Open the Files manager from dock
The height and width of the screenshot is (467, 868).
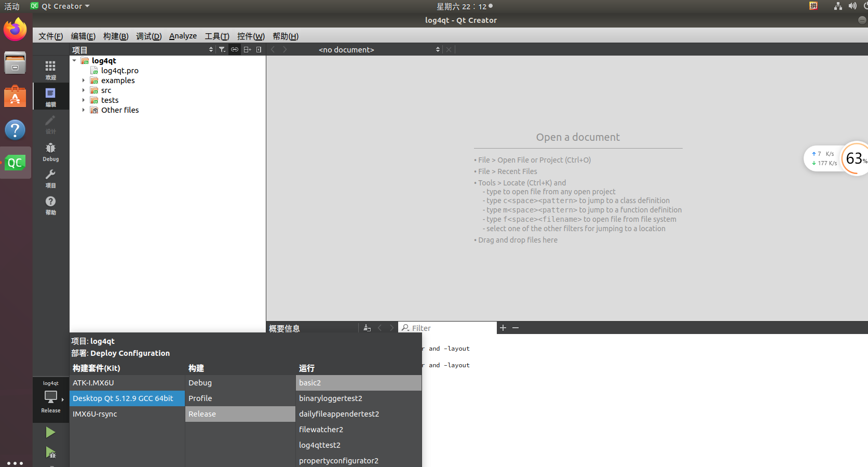(15, 63)
